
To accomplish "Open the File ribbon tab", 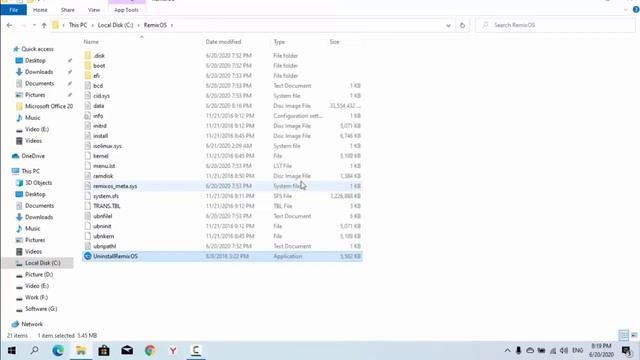I will (x=13, y=10).
